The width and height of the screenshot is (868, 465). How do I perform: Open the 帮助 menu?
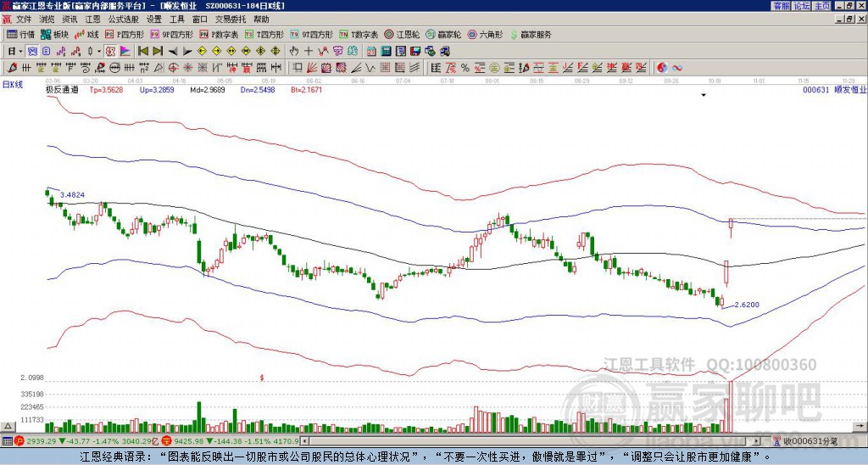click(x=261, y=20)
